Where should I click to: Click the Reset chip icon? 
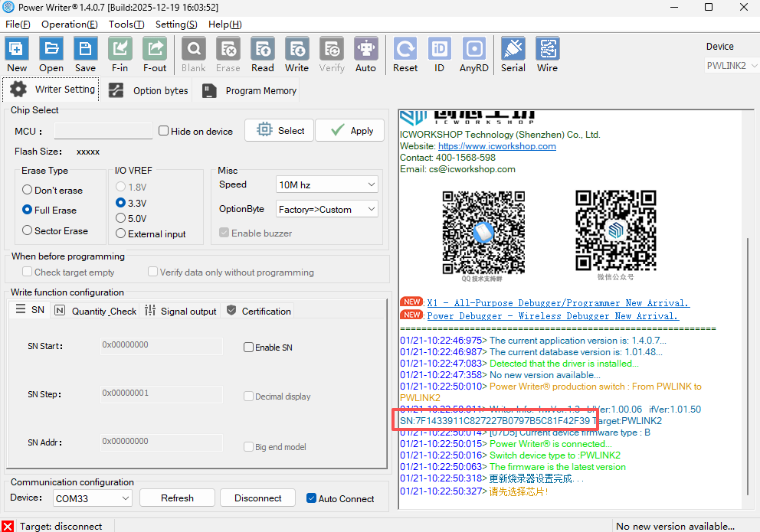[405, 55]
